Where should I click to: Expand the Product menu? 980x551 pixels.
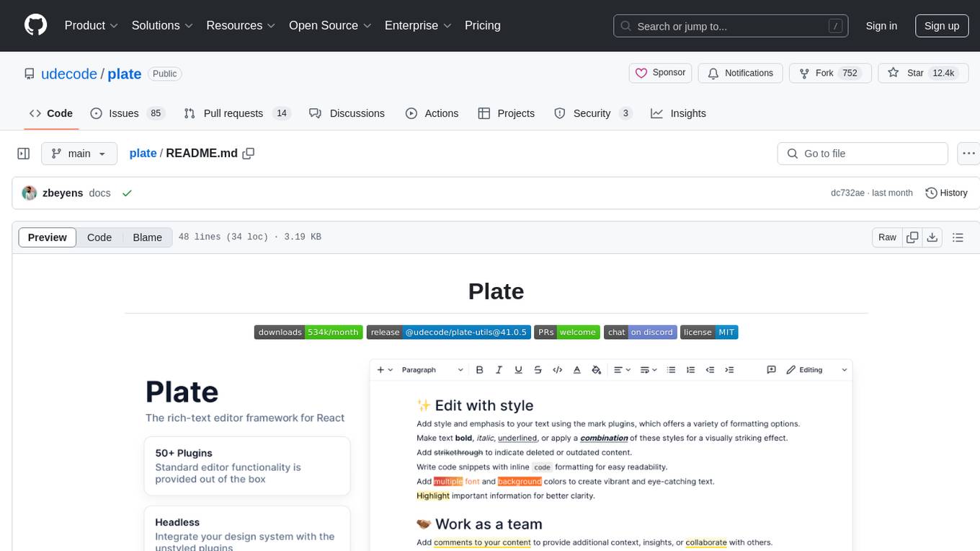click(92, 25)
